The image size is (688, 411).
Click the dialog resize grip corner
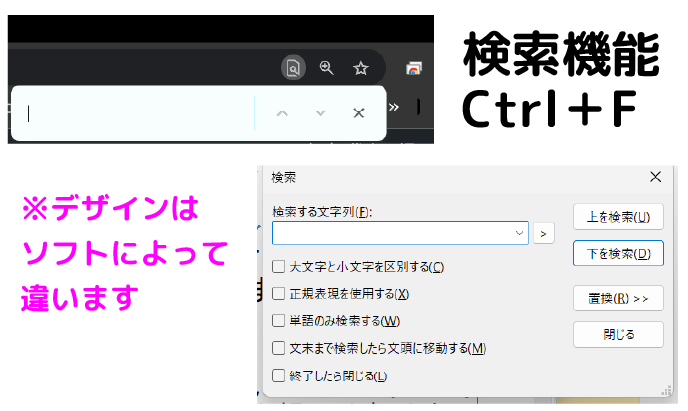[666, 390]
